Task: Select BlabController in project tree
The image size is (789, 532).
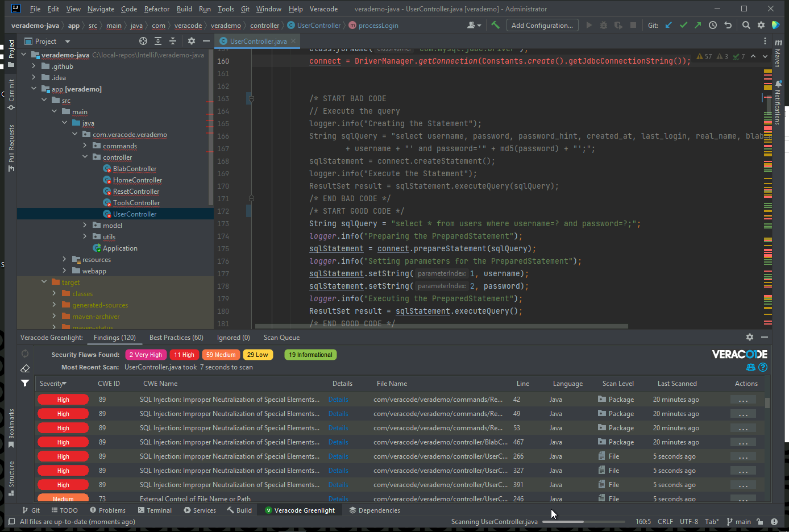Action: [135, 169]
